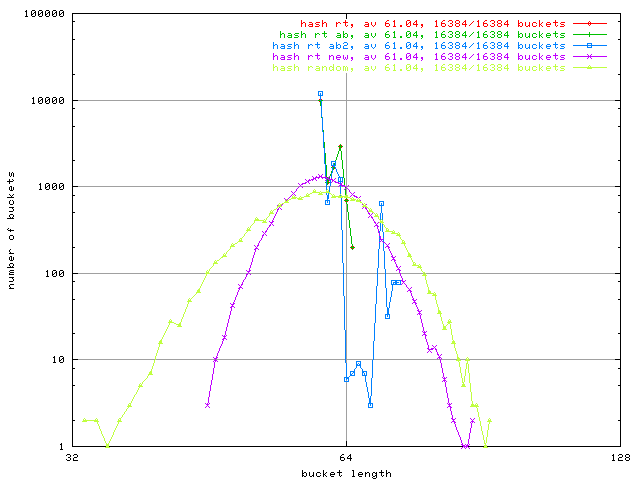This screenshot has width=640, height=480.
Task: Click the red line sample in legend
Action: click(589, 24)
